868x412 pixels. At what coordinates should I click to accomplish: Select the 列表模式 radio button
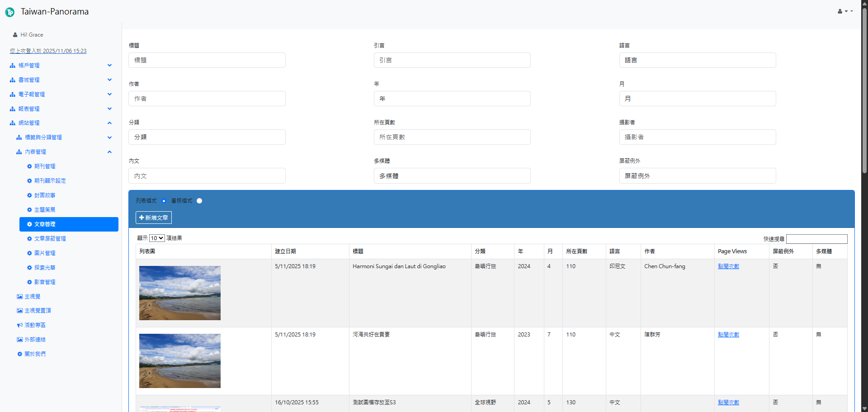pos(164,201)
